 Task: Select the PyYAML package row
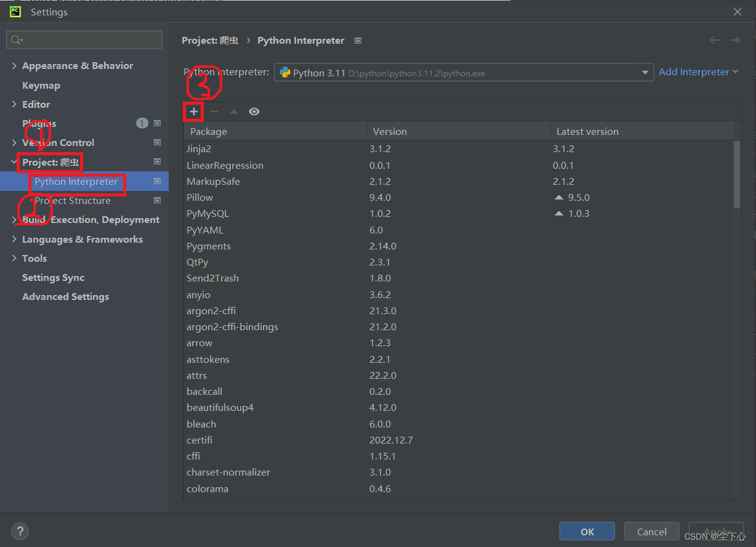(459, 230)
